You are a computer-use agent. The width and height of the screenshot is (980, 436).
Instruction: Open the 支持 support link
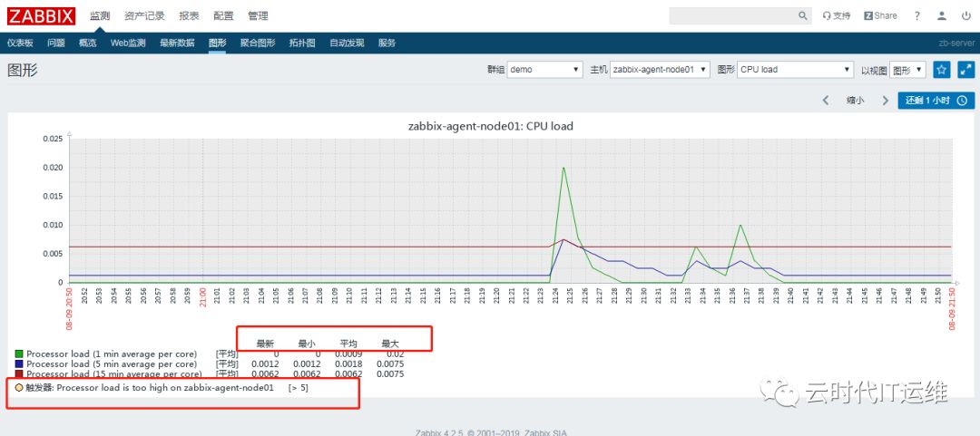point(837,16)
